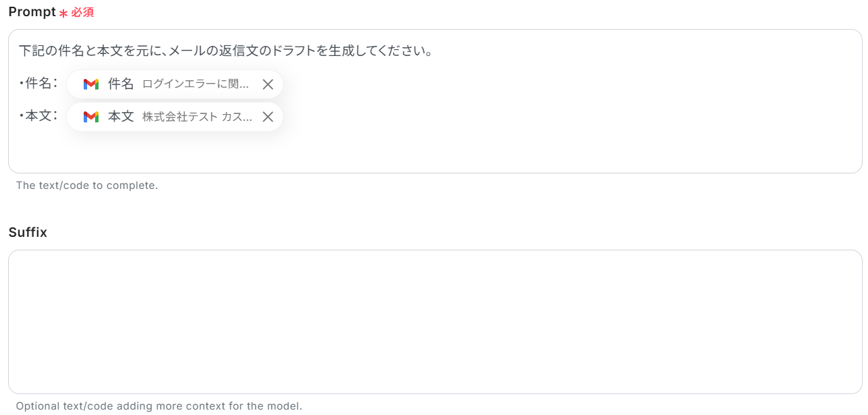Click the Gmail icon in the 本文 chip
This screenshot has height=415, width=868.
point(91,117)
